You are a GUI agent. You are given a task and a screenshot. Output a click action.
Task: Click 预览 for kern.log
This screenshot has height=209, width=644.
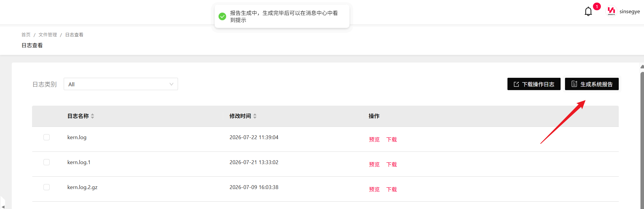(x=374, y=139)
